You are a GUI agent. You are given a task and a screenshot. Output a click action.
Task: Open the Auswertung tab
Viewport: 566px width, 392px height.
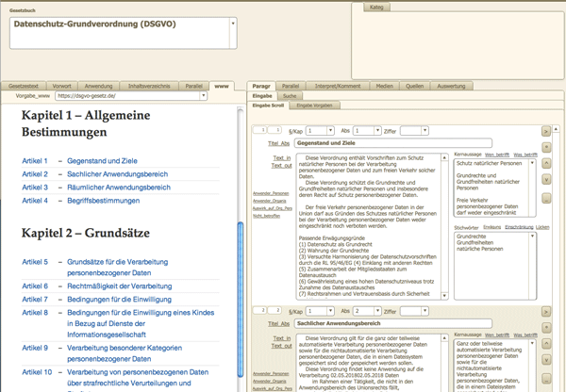click(x=452, y=86)
